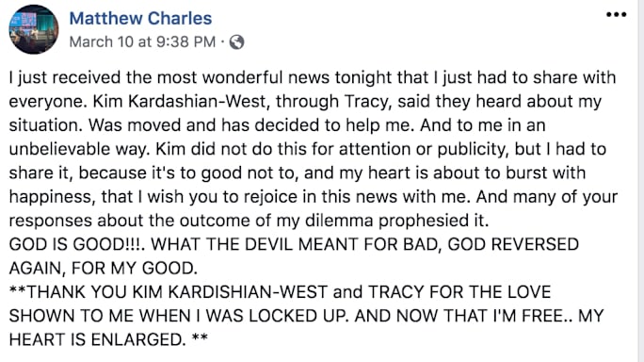Open Matthew Charles' profile picture

(x=34, y=29)
